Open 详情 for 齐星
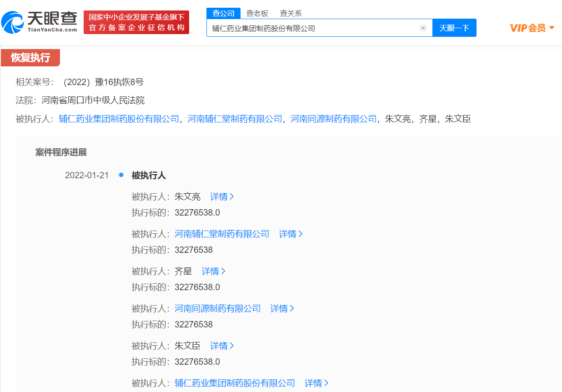Viewport: 562px width, 392px height. [214, 271]
